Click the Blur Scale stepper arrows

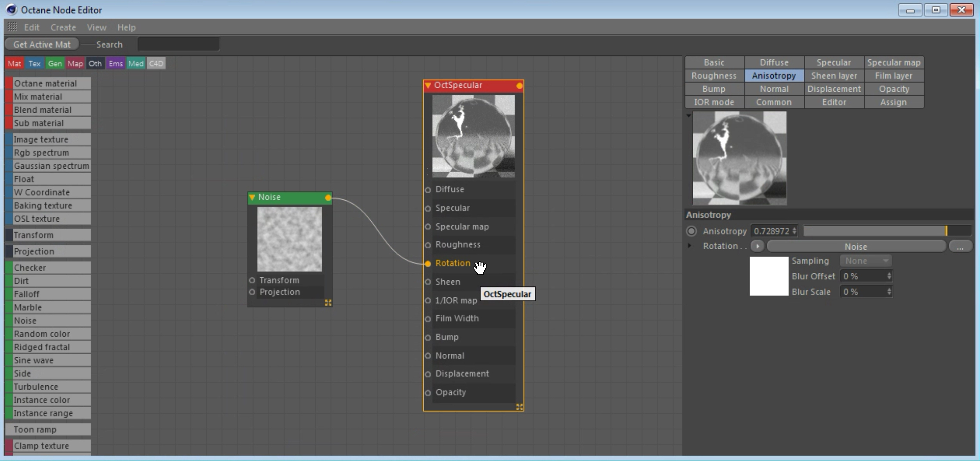tap(889, 292)
